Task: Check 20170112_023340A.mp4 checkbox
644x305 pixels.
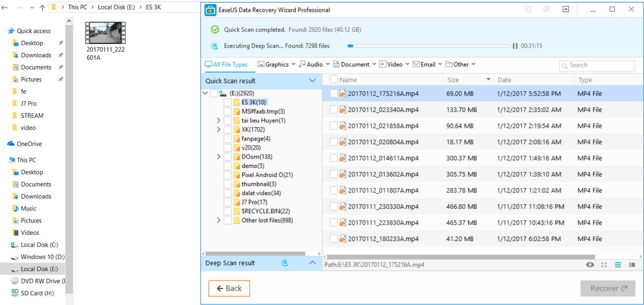Action: pyautogui.click(x=334, y=110)
